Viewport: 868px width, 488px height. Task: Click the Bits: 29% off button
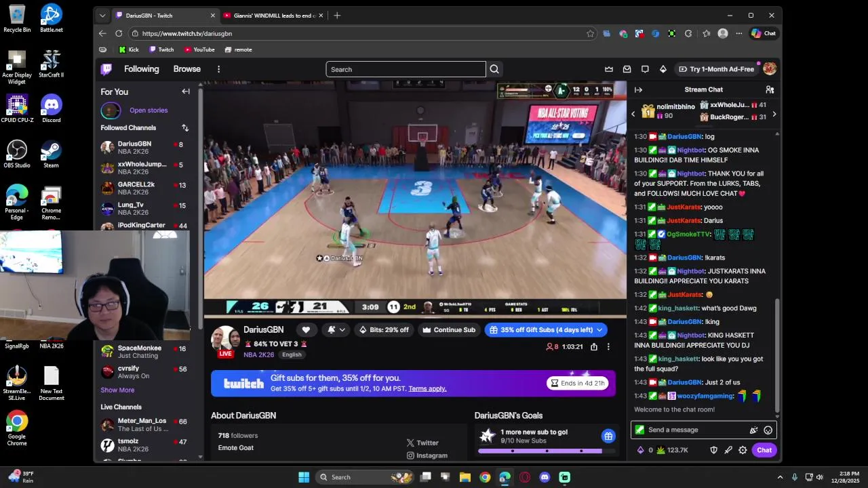[x=384, y=330]
